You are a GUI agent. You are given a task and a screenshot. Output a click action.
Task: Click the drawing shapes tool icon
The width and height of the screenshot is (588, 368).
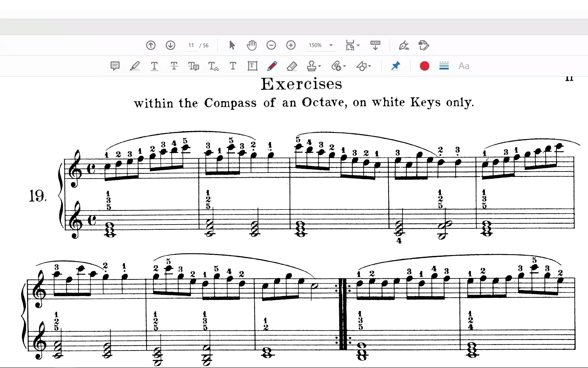(x=361, y=66)
